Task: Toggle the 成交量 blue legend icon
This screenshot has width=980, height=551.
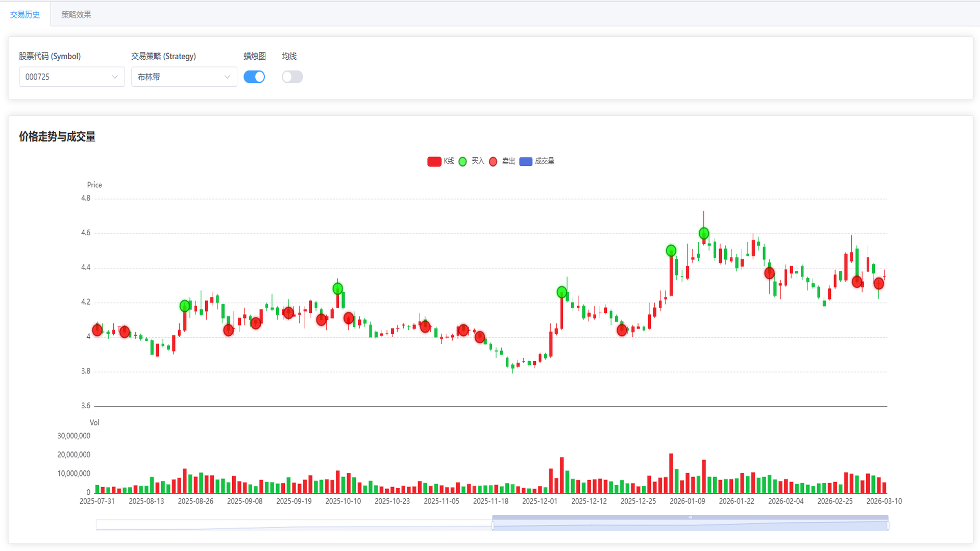Action: coord(525,162)
